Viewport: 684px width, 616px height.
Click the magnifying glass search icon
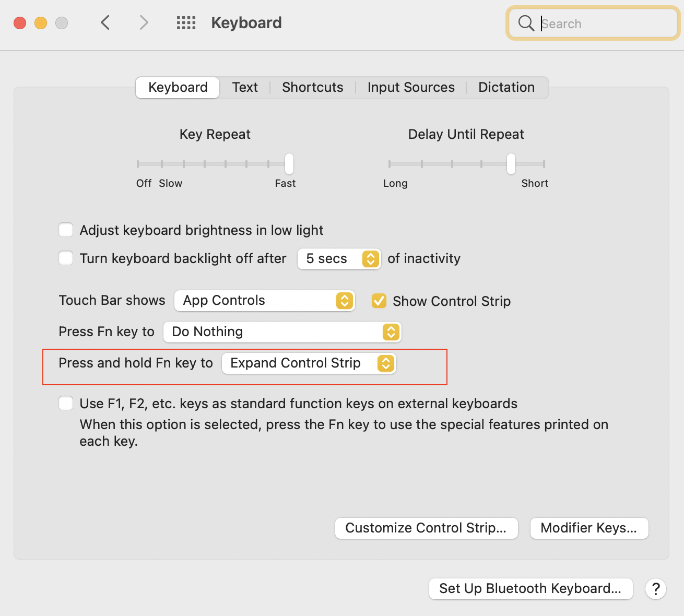pyautogui.click(x=526, y=23)
